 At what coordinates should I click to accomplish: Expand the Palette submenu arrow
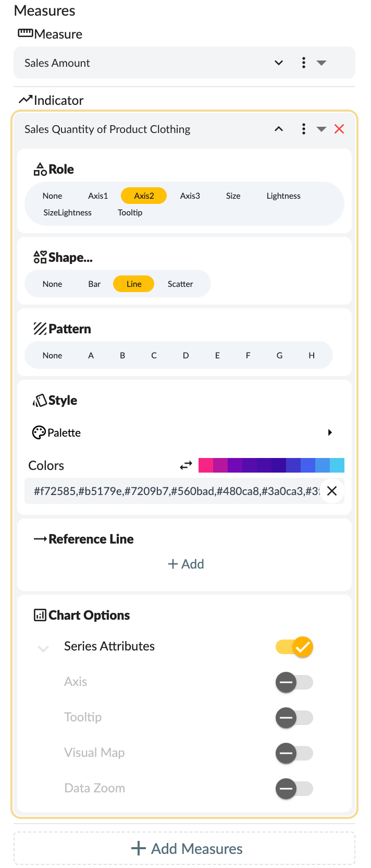(330, 432)
